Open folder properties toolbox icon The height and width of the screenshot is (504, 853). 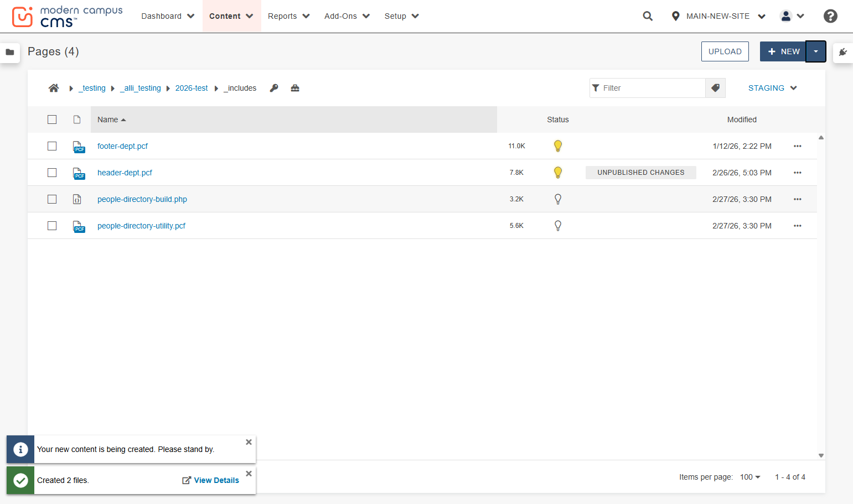(x=295, y=88)
